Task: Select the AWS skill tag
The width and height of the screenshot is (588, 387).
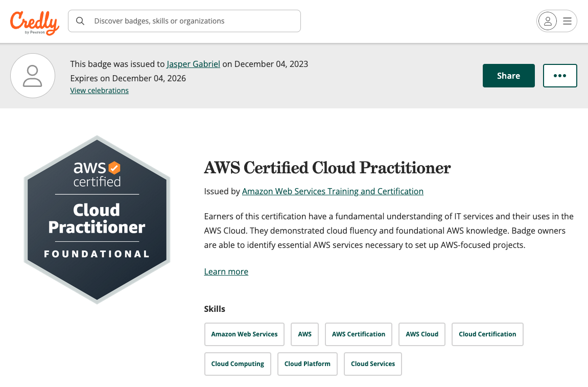Action: 304,334
